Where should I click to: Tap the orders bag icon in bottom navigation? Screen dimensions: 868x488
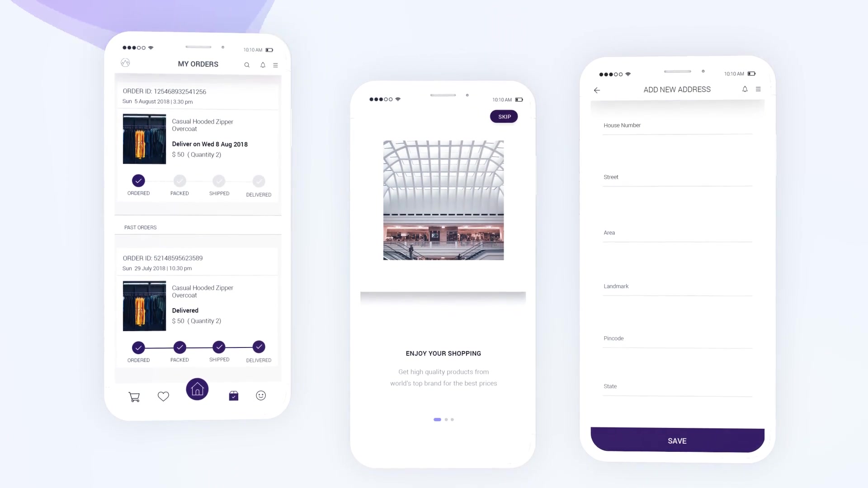[234, 394]
